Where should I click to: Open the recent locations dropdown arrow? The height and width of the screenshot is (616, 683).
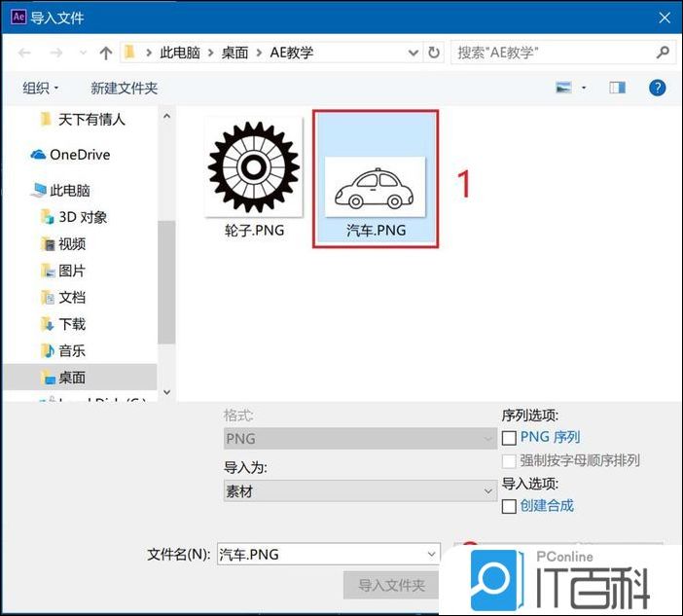[x=83, y=54]
